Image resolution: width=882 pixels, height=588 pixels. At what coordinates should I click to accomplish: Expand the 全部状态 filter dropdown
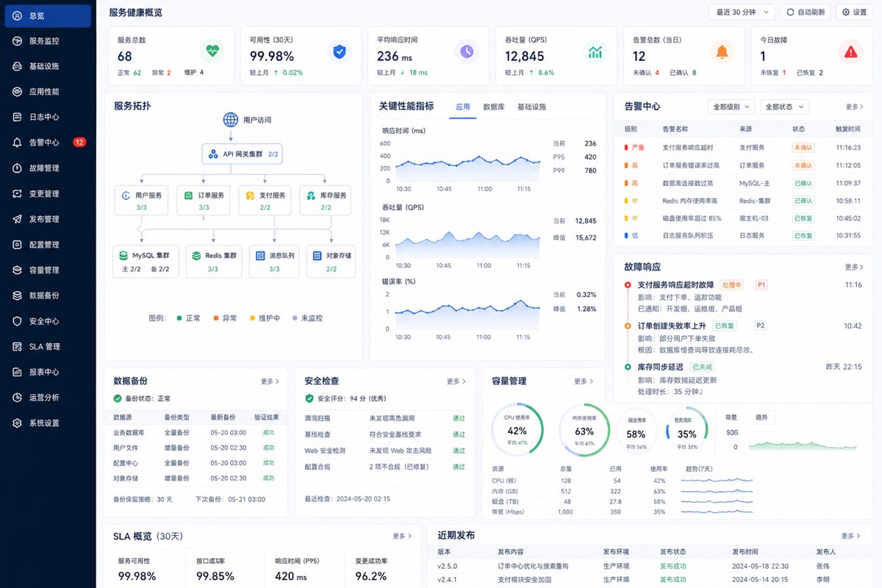tap(784, 107)
